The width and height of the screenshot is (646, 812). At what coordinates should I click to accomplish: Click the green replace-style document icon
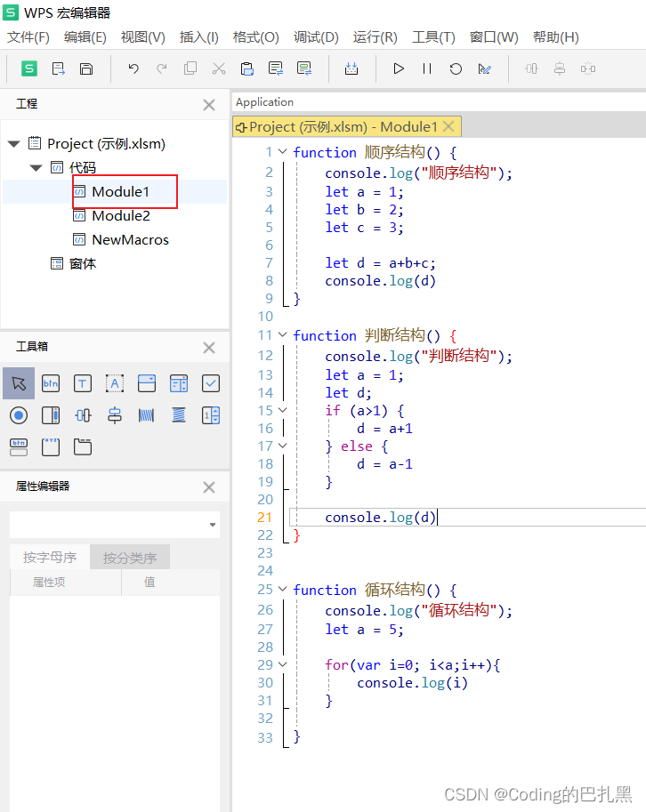coord(304,68)
